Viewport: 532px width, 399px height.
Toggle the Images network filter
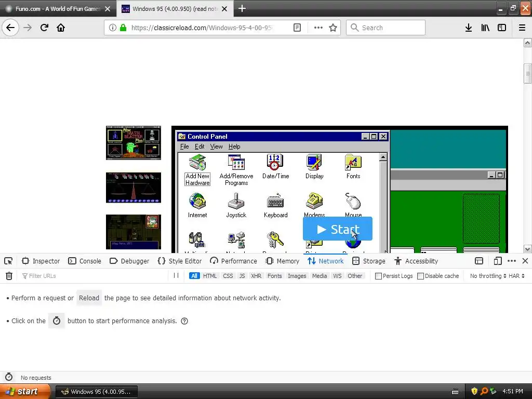(x=297, y=276)
